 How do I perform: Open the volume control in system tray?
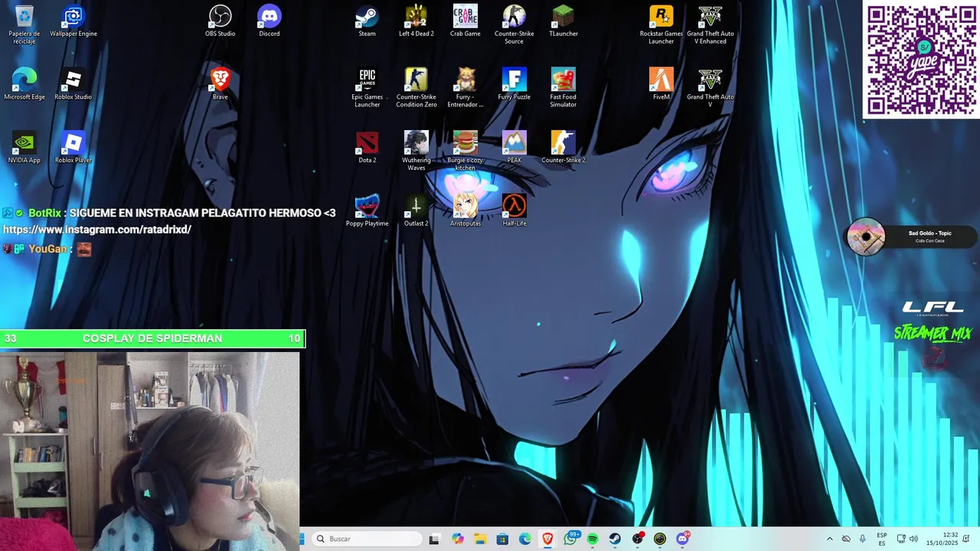tap(913, 539)
